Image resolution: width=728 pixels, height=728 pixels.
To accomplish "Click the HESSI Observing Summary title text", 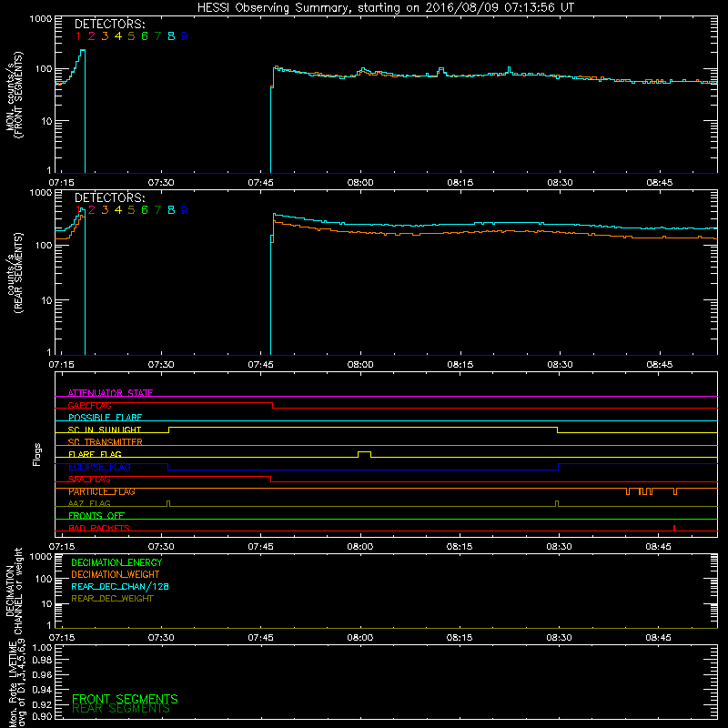I will [x=385, y=7].
